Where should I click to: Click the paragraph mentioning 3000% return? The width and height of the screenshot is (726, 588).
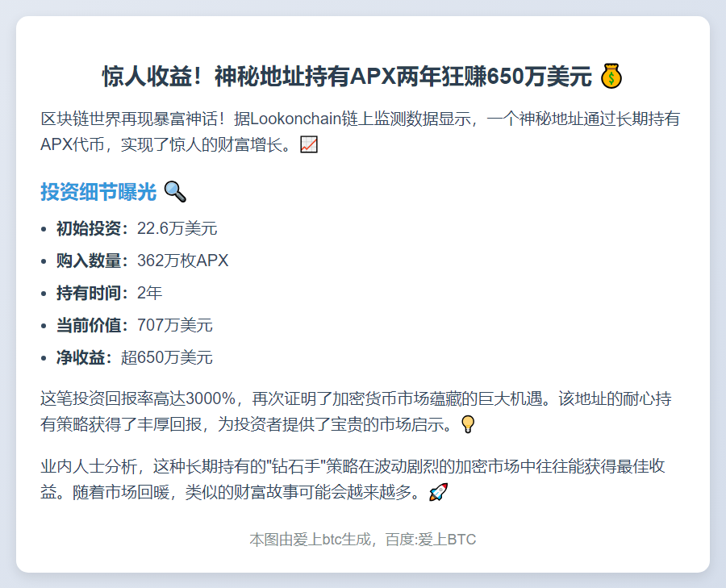[355, 411]
